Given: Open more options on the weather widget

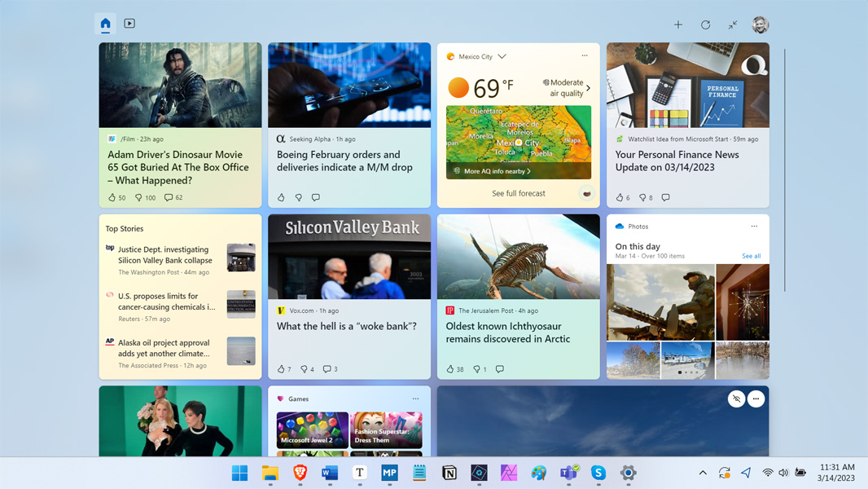Looking at the screenshot, I should 585,56.
